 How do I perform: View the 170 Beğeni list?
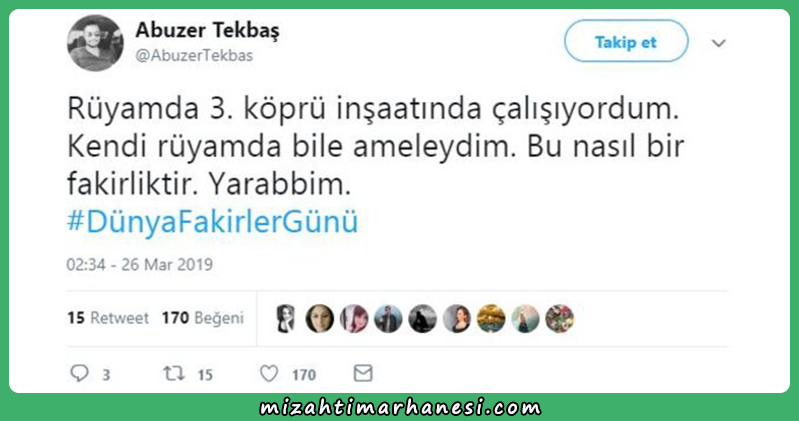tap(203, 318)
